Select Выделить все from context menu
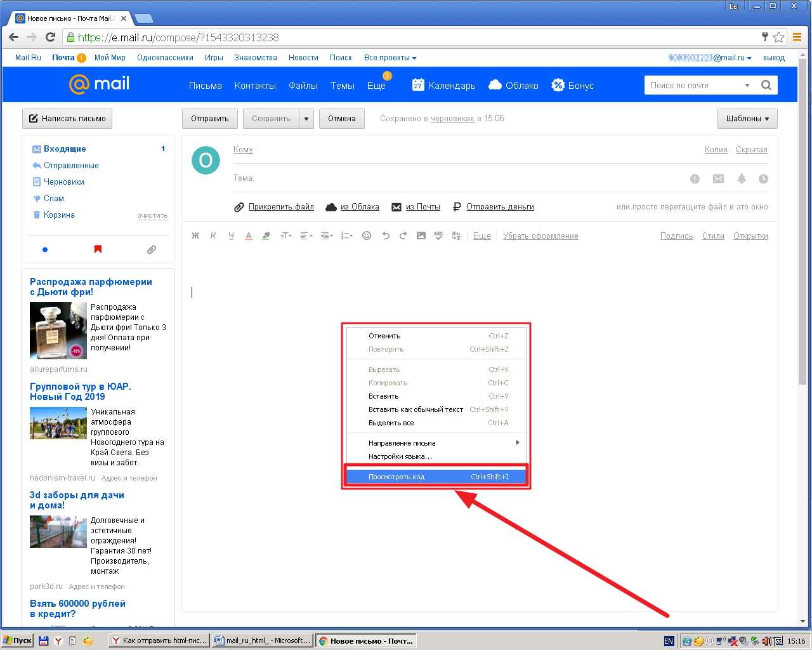Viewport: 812px width, 650px height. click(391, 423)
